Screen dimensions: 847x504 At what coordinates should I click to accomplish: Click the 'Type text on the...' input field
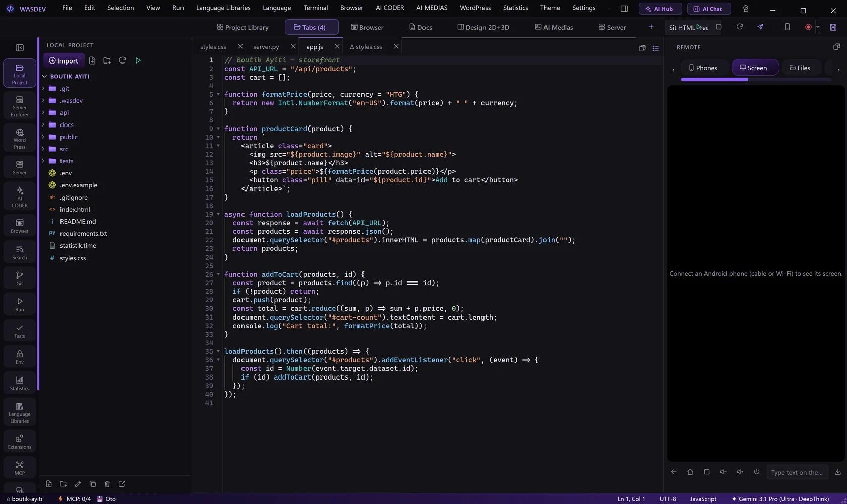coord(797,472)
